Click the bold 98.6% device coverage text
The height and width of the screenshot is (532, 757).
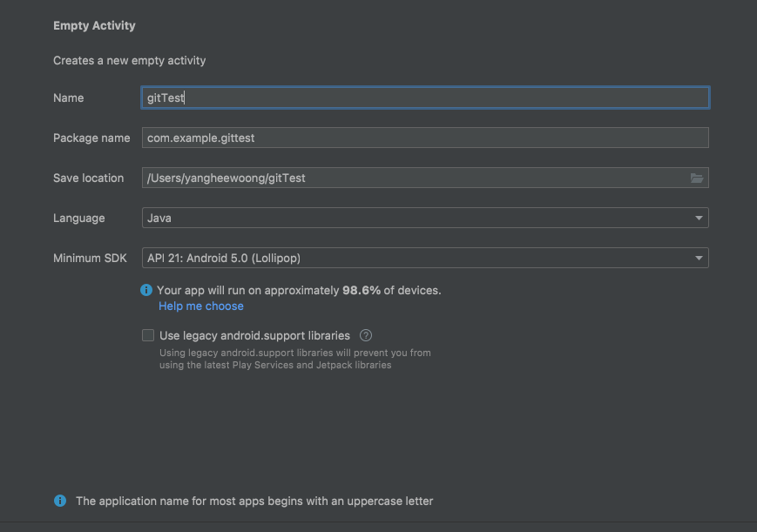coord(362,290)
